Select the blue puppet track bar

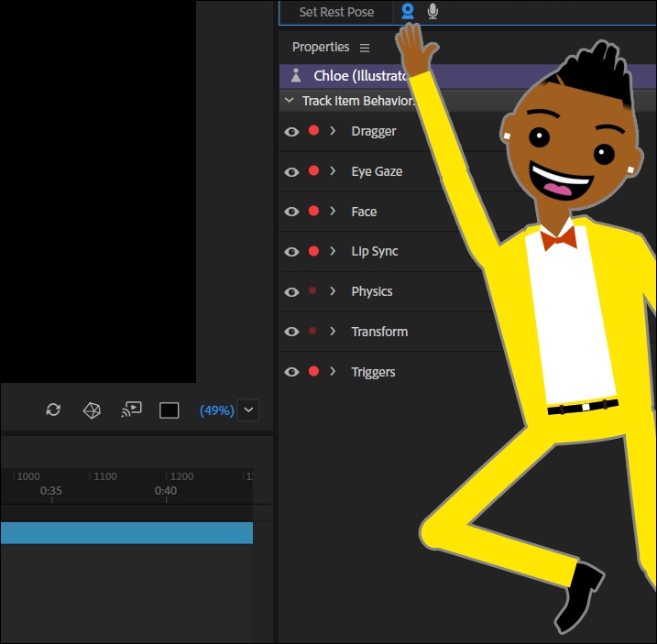coord(127,532)
